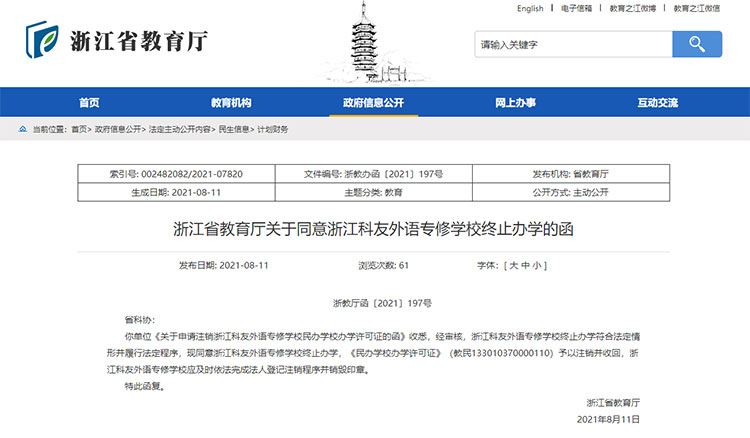The width and height of the screenshot is (750, 438).
Task: Open 网上办事 navigation menu
Action: [x=515, y=102]
